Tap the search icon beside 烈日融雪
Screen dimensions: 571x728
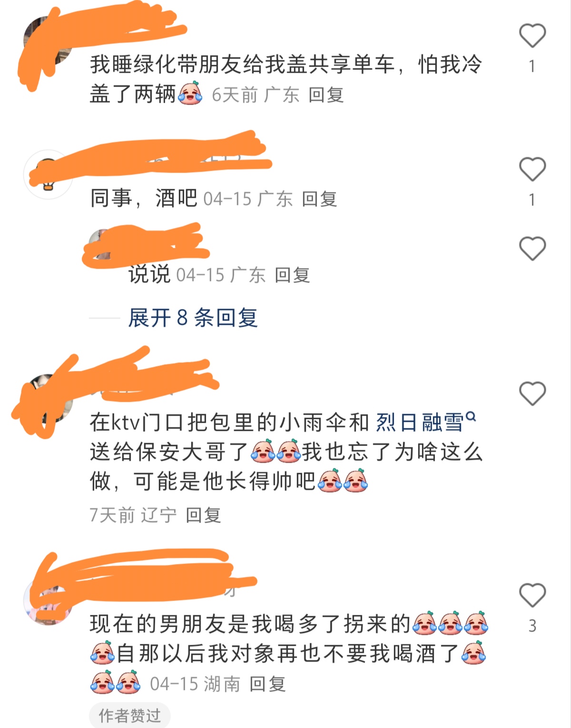[471, 417]
